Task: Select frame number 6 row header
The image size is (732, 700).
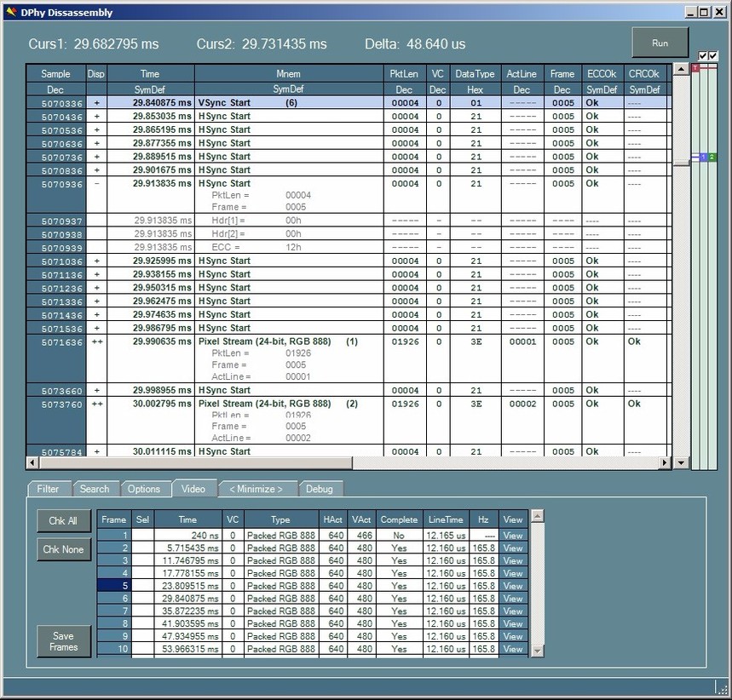Action: click(x=113, y=599)
